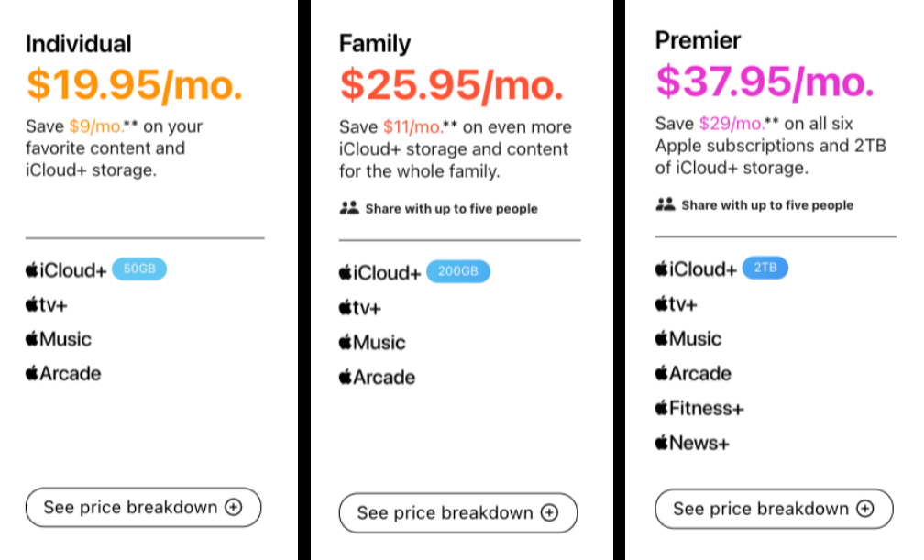The height and width of the screenshot is (560, 924).
Task: Click the Apple tv+ logo in Family plan
Action: tap(360, 307)
